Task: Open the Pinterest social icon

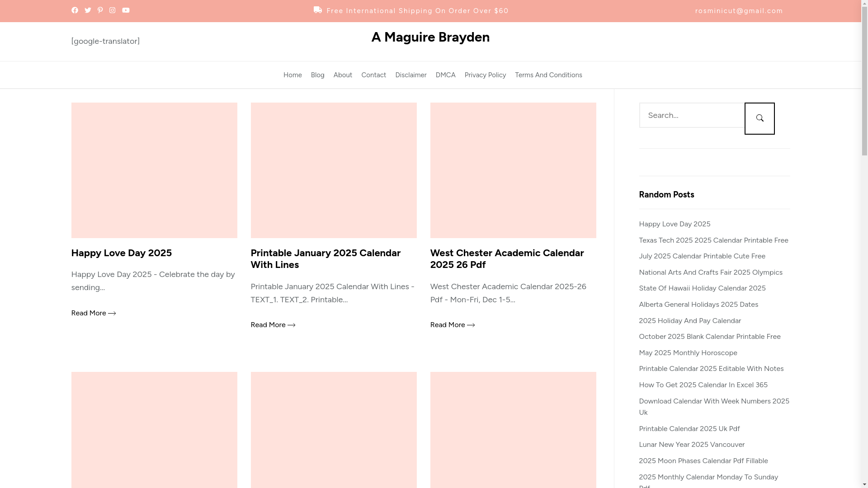Action: pos(100,10)
